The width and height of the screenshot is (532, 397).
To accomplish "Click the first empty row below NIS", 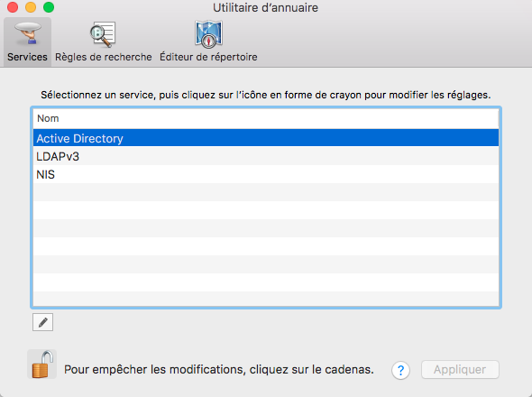I will (x=266, y=192).
